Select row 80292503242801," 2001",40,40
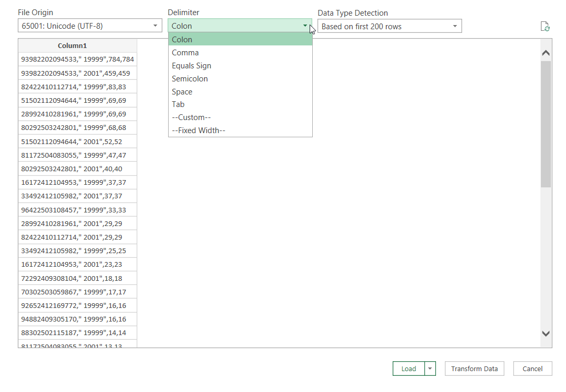Screen dimensions: 566x392 point(77,169)
